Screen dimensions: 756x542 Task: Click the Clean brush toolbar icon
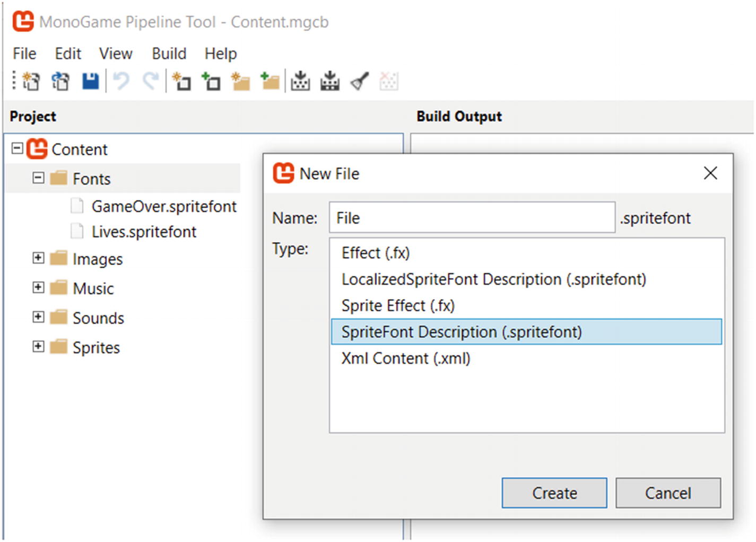[x=360, y=81]
